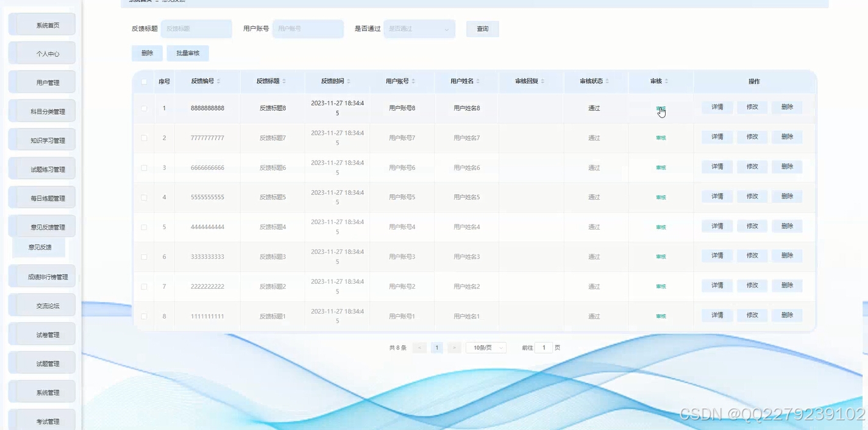
Task: Expand the 意见反馈管理 sidebar section
Action: click(x=41, y=225)
